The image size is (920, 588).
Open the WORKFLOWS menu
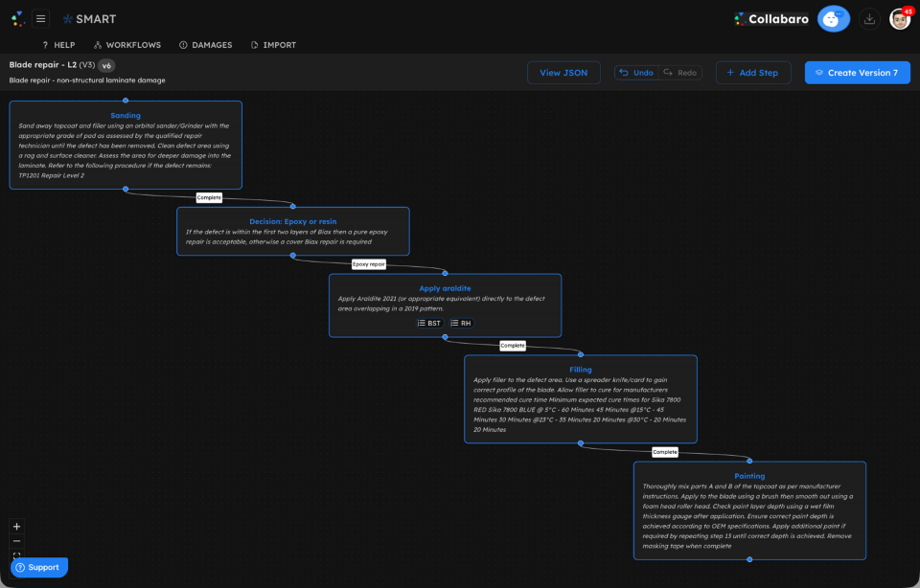126,44
